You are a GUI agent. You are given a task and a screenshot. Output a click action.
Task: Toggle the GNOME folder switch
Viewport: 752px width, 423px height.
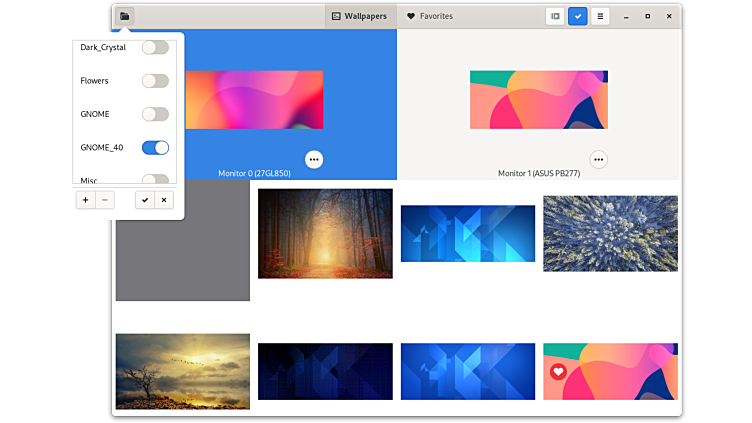coord(155,114)
